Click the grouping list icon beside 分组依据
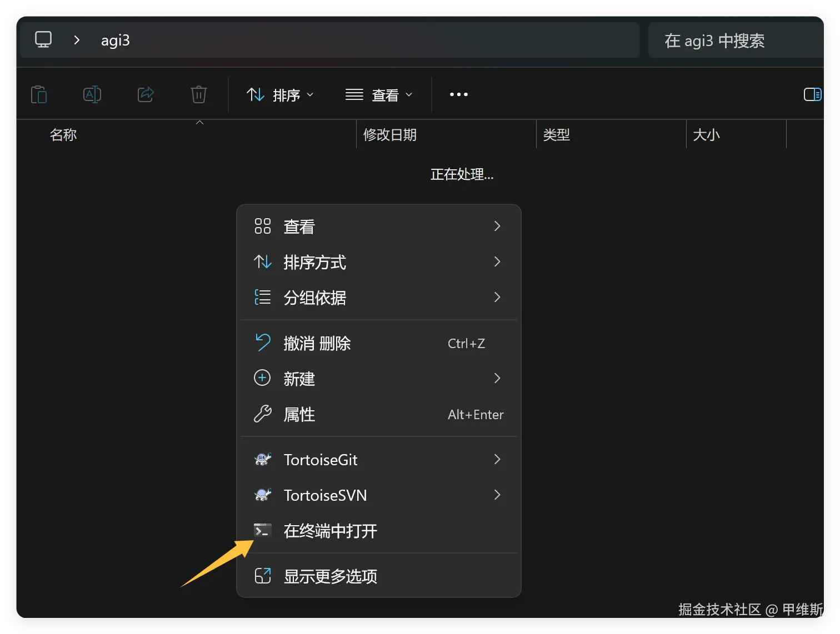This screenshot has width=840, height=634. pyautogui.click(x=263, y=297)
